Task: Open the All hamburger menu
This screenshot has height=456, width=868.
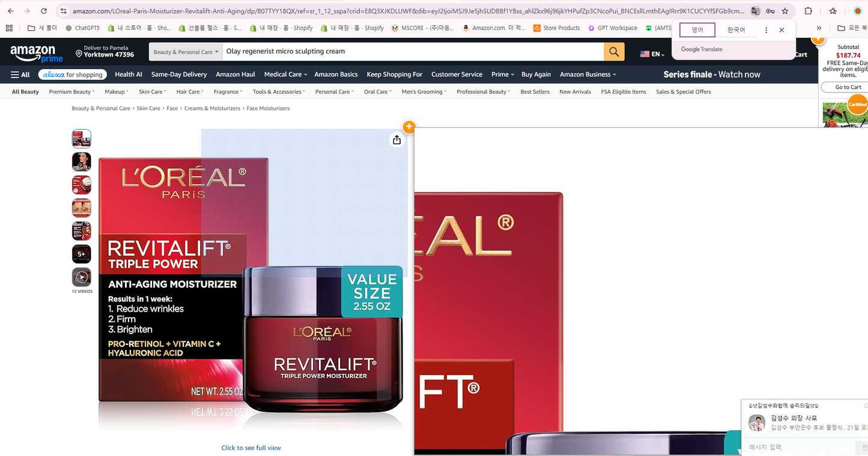Action: click(x=20, y=74)
